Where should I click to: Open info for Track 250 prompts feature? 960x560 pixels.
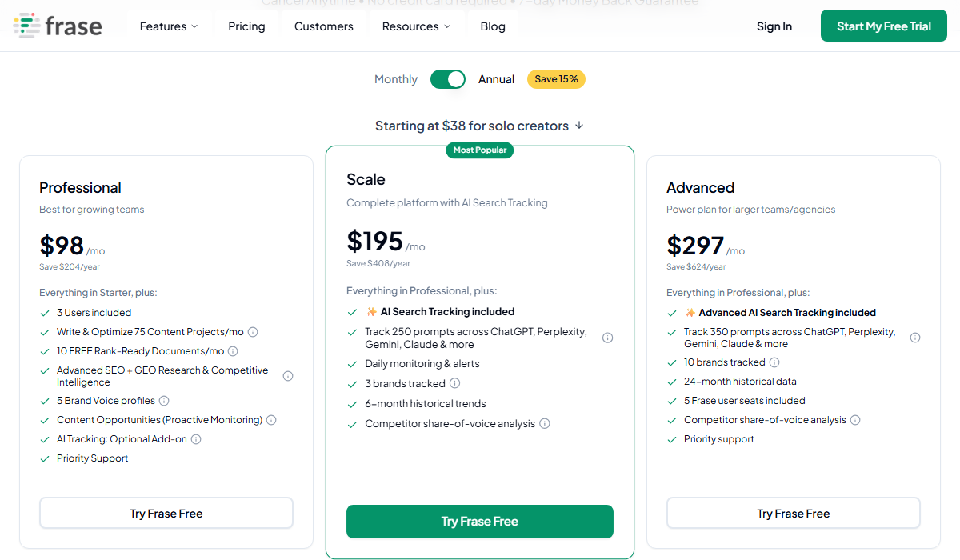pos(607,338)
